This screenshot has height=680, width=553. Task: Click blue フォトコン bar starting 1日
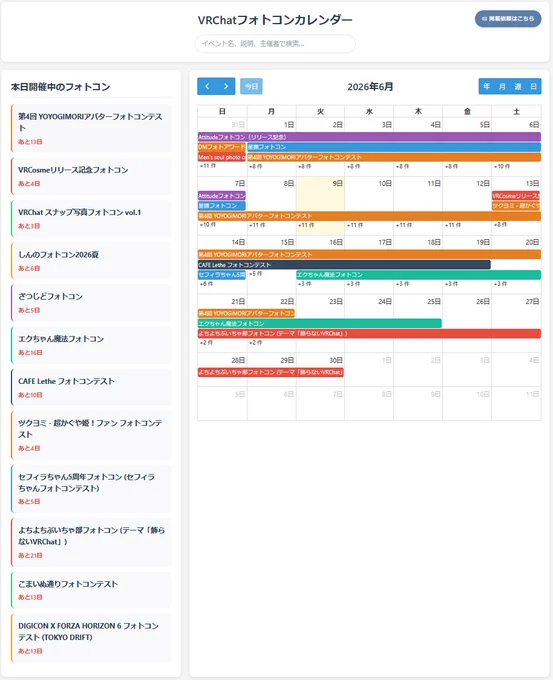[394, 147]
